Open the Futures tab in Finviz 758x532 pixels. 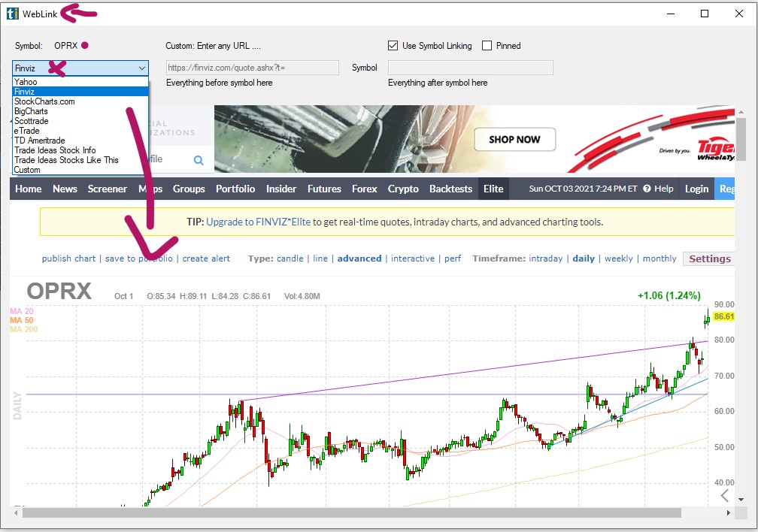[x=324, y=189]
